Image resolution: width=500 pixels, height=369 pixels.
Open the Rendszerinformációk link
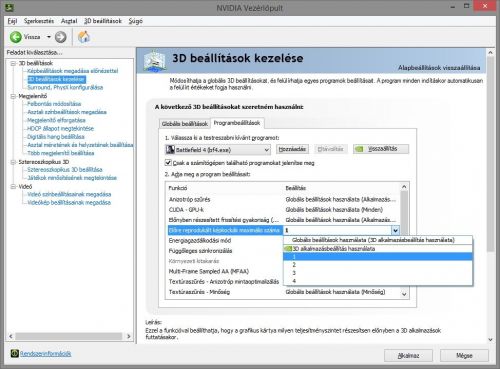coord(46,354)
